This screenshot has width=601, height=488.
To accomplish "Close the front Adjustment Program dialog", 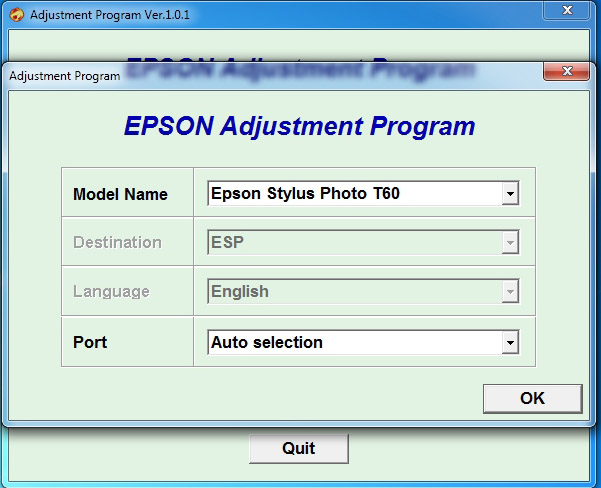I will coord(567,71).
